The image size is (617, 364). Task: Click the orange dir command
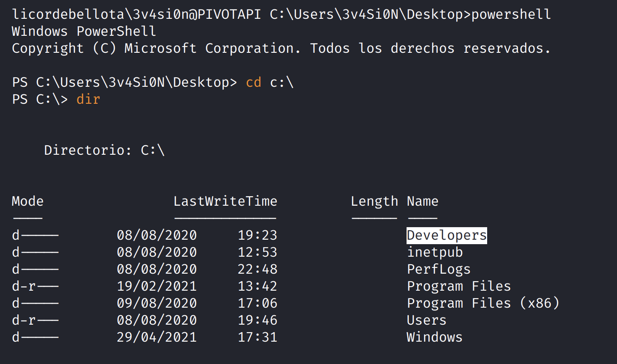click(88, 99)
